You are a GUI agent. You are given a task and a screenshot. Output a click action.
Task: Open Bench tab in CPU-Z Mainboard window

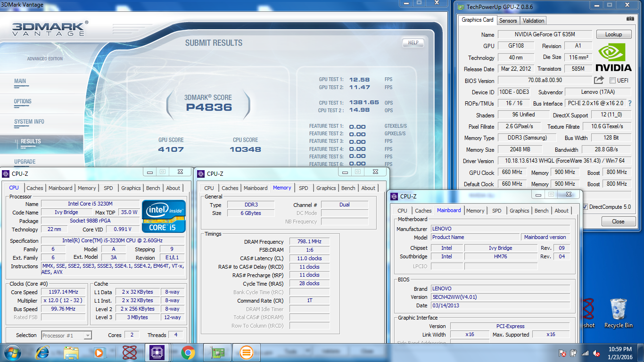[542, 211]
